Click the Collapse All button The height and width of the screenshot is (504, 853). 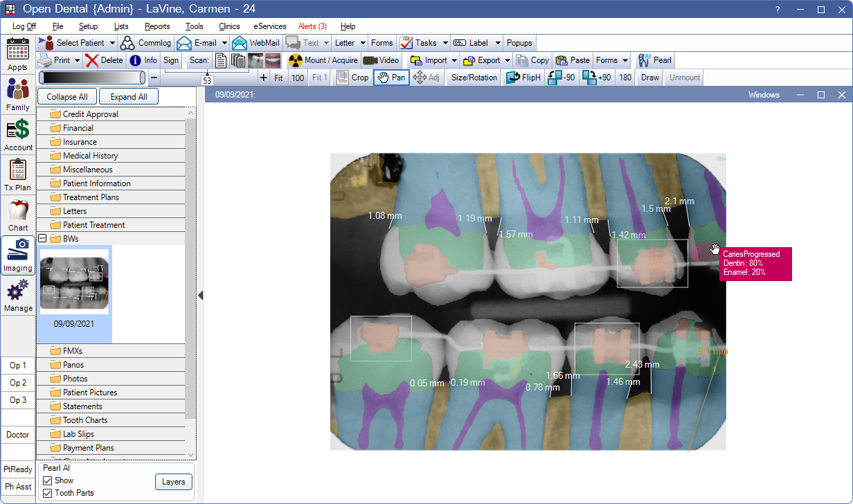(67, 97)
